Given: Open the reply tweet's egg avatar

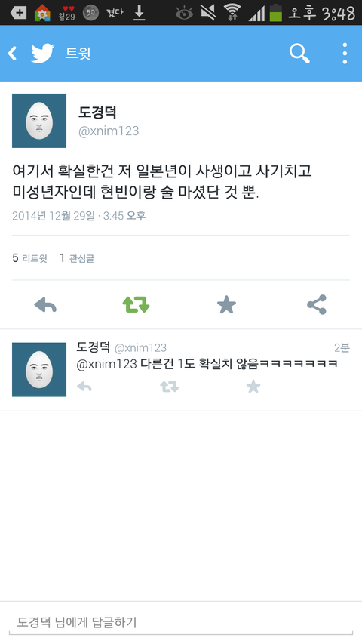Looking at the screenshot, I should [39, 370].
